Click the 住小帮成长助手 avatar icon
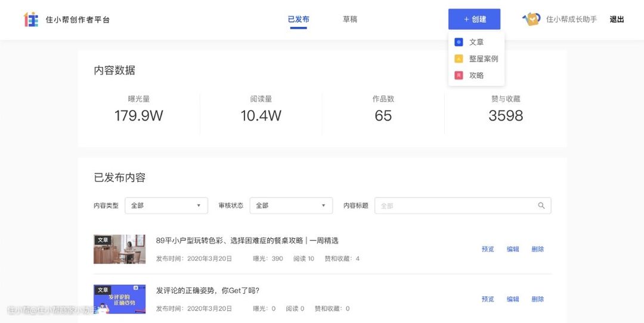 (x=531, y=19)
